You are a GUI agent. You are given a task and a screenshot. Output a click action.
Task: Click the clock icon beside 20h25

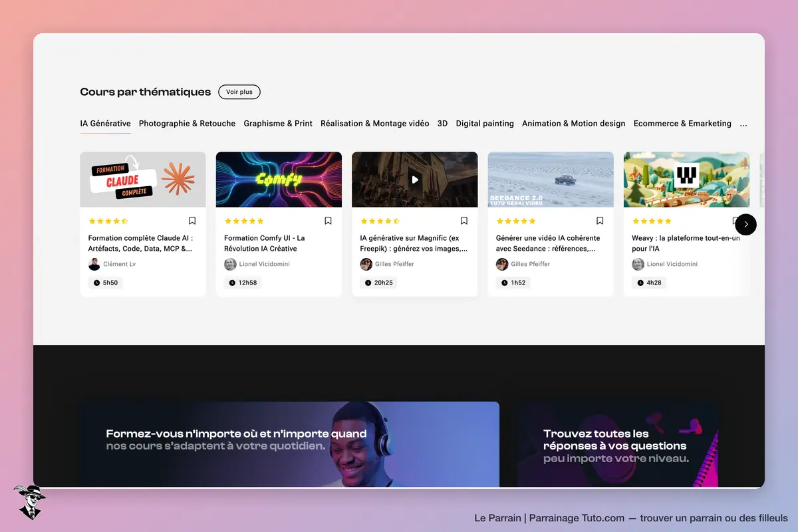tap(368, 283)
